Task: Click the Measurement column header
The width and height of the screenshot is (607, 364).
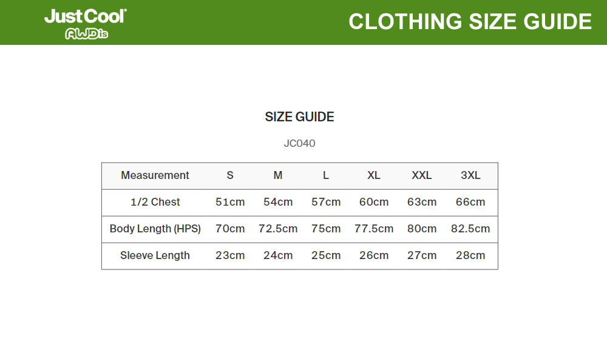Action: click(x=155, y=175)
